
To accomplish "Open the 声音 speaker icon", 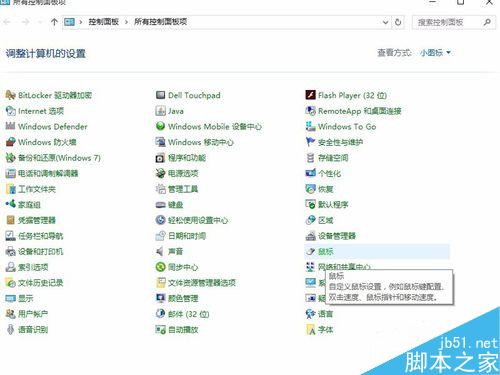I will click(x=160, y=251).
